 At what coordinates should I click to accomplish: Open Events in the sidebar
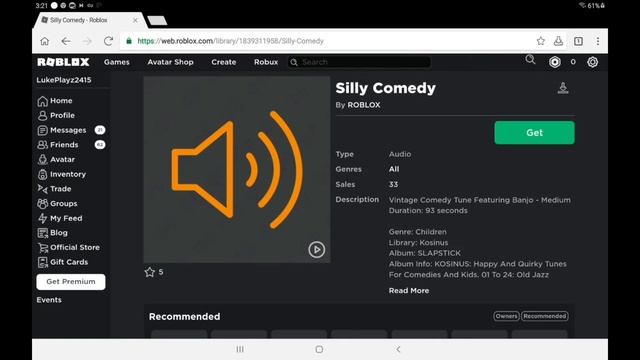tap(49, 300)
